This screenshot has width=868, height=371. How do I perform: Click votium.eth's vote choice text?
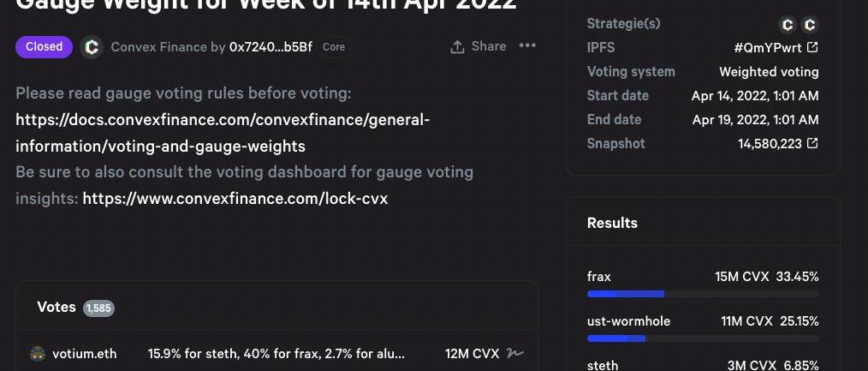pos(276,353)
